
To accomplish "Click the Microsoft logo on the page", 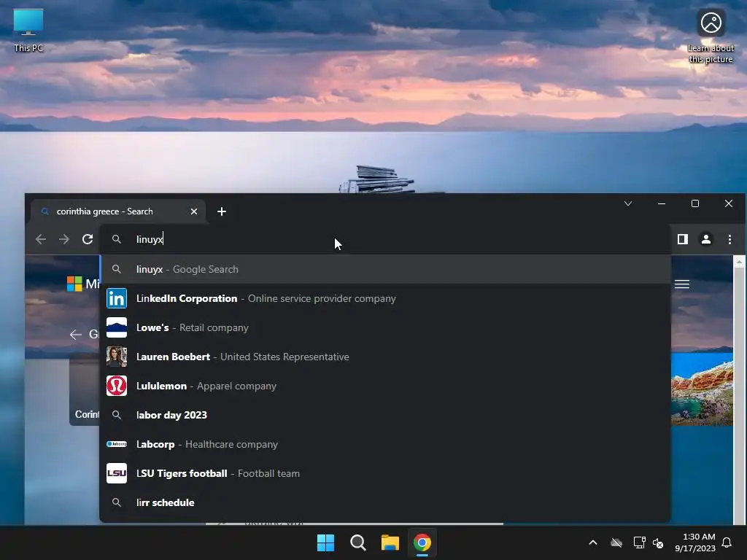I will click(x=74, y=284).
